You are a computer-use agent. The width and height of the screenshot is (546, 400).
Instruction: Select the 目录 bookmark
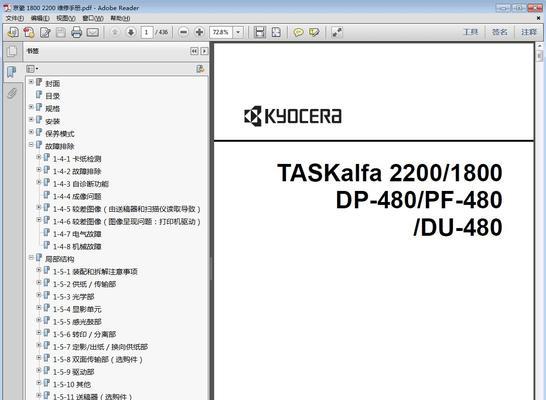pos(53,96)
